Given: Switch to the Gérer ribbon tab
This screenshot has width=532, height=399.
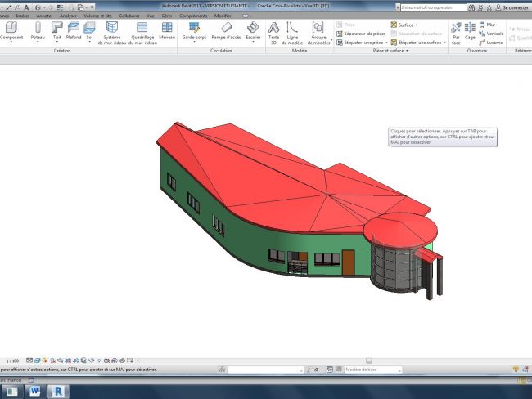Looking at the screenshot, I should (x=167, y=16).
